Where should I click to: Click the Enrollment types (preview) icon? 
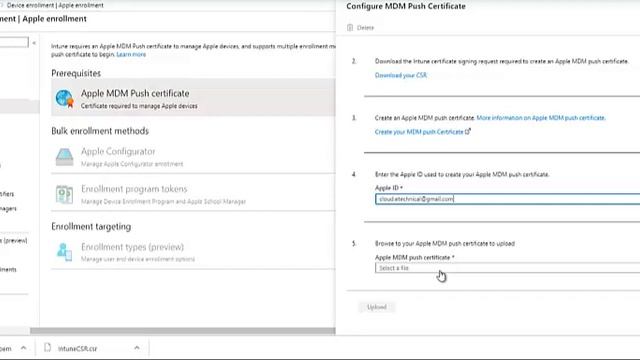[x=64, y=252]
